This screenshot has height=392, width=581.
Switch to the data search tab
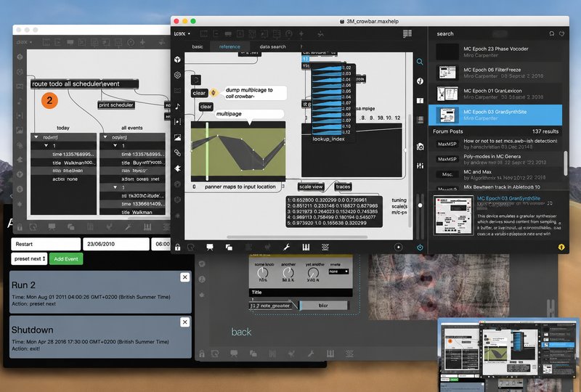pyautogui.click(x=273, y=46)
